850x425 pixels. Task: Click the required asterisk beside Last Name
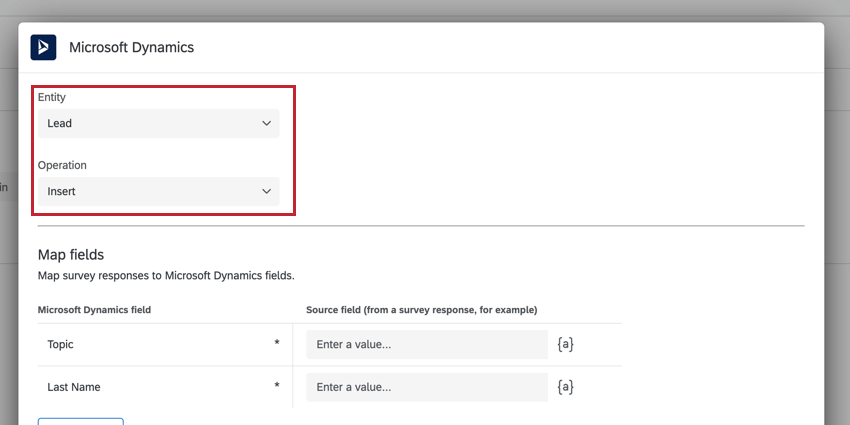click(x=277, y=386)
